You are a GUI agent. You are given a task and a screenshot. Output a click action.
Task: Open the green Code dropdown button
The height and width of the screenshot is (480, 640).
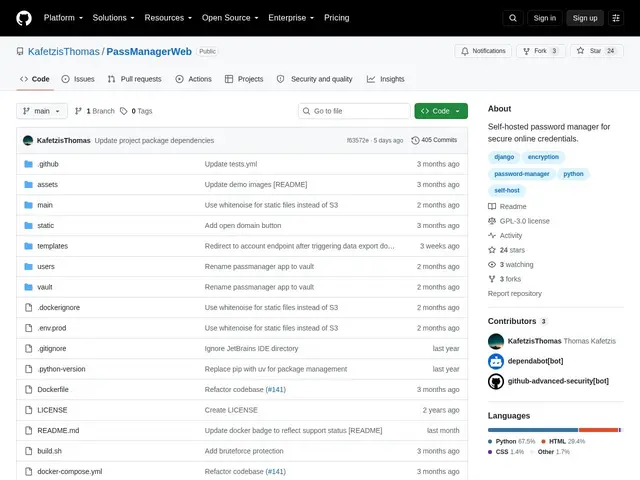click(x=441, y=111)
